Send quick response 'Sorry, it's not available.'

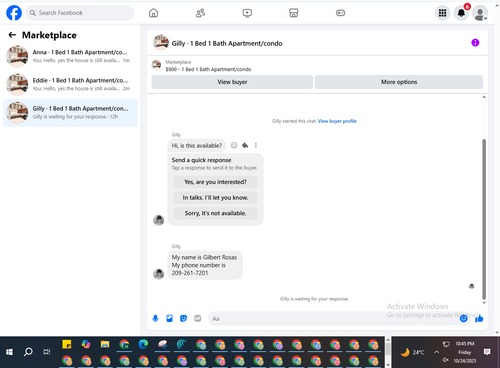click(x=215, y=213)
